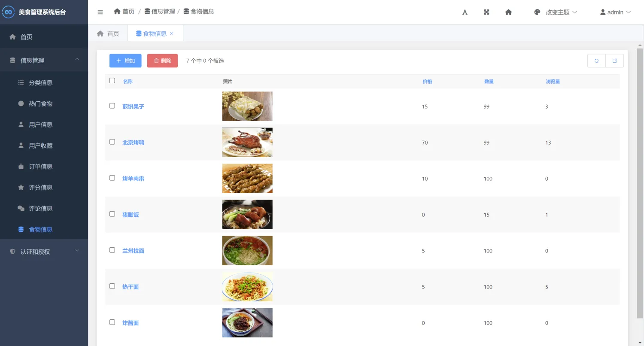The width and height of the screenshot is (644, 346).
Task: Click the 猪脚饭 food photo thumbnail
Action: pos(247,215)
